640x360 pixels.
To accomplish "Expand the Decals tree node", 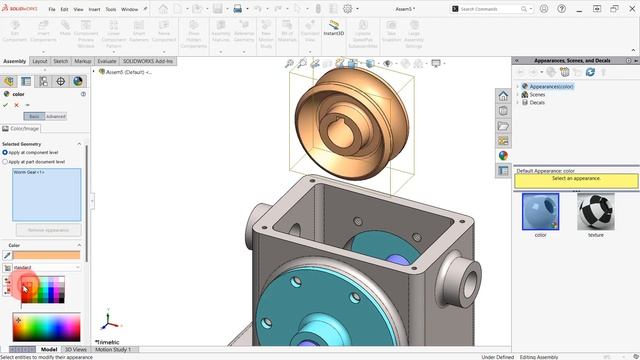I will tap(518, 102).
